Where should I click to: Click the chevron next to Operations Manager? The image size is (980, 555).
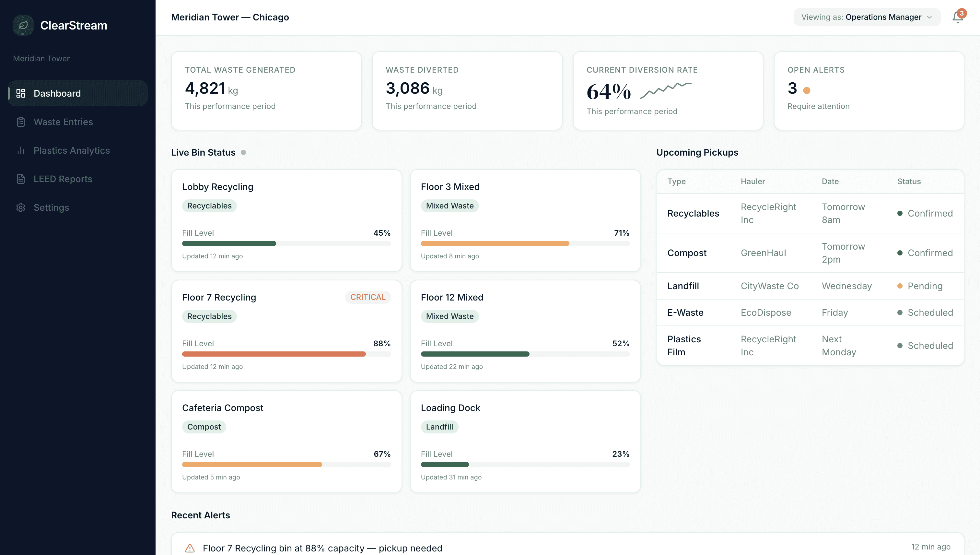coord(930,17)
